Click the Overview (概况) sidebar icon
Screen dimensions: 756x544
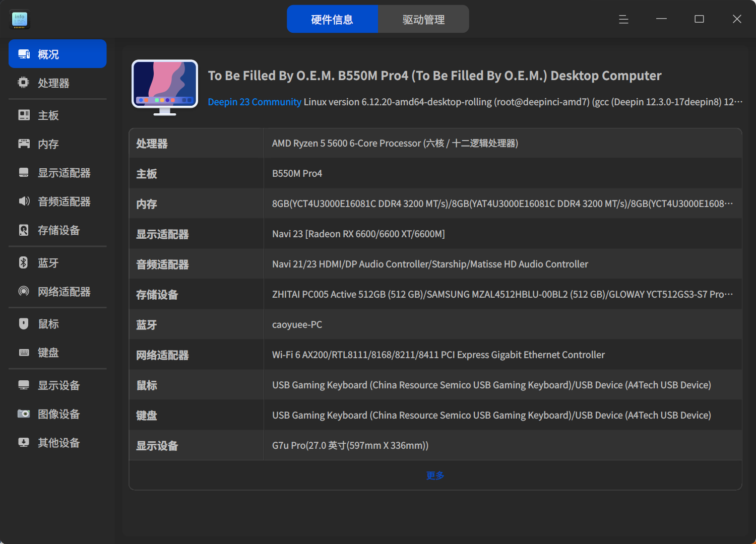[x=24, y=54]
